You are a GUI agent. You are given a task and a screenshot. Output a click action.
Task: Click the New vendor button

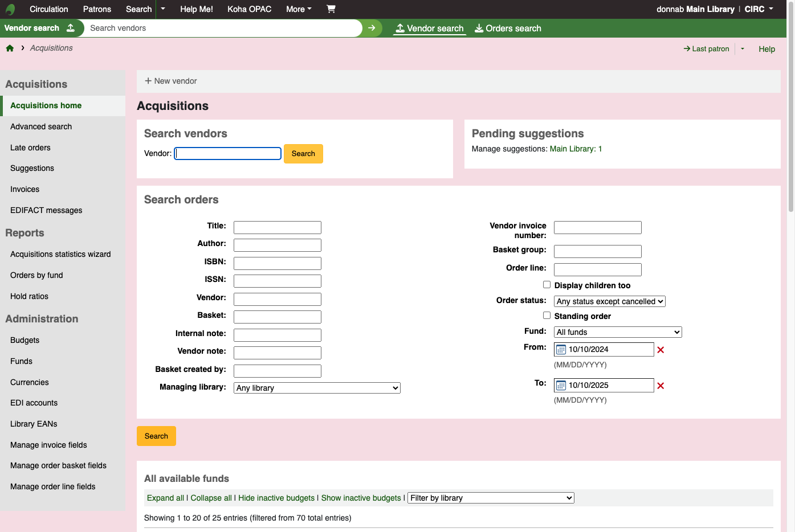171,81
